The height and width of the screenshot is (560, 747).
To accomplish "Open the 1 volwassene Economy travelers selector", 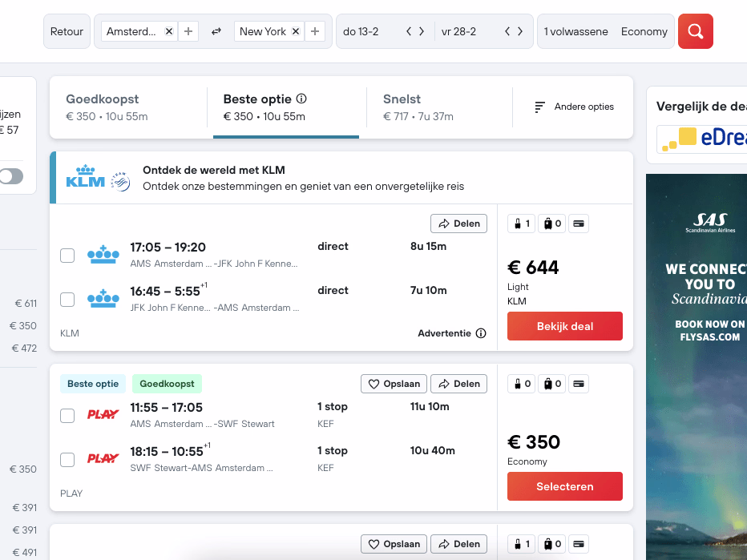I will pos(605,31).
